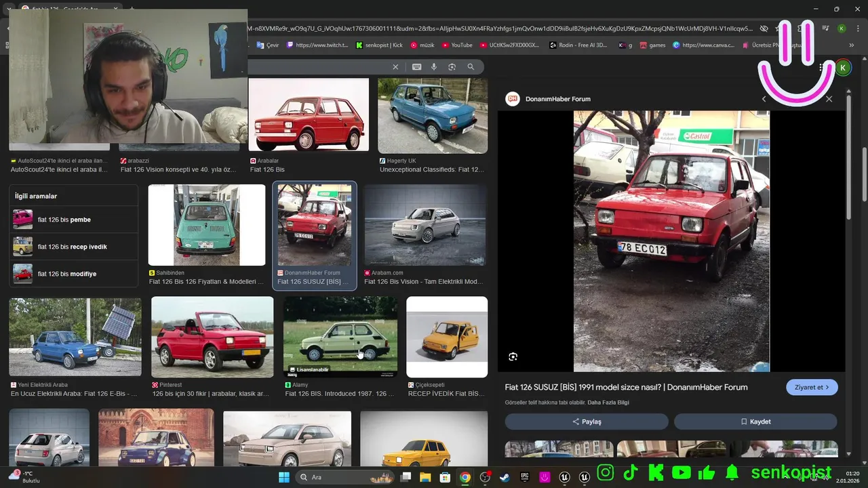Open Chrome media controls icon
The image size is (868, 488).
825,28
